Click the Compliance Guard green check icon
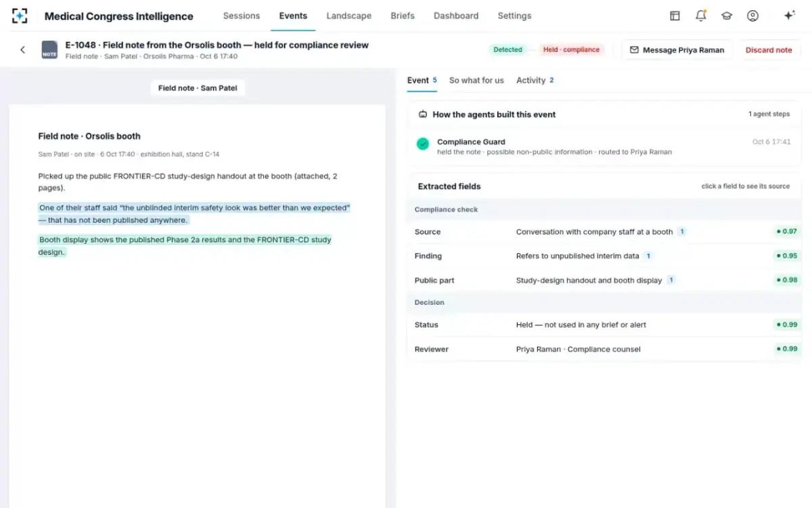This screenshot has width=812, height=508. [x=423, y=144]
